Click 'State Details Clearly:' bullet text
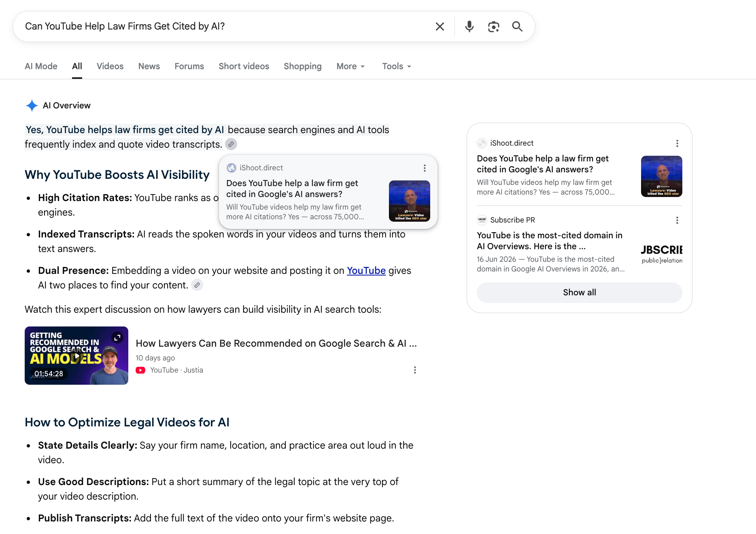756x534 pixels. 88,445
